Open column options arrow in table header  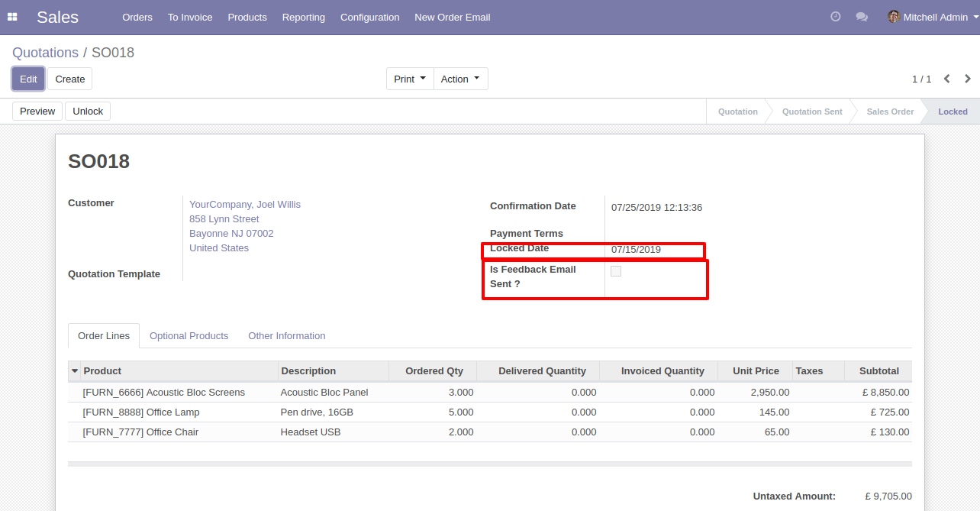pos(75,371)
